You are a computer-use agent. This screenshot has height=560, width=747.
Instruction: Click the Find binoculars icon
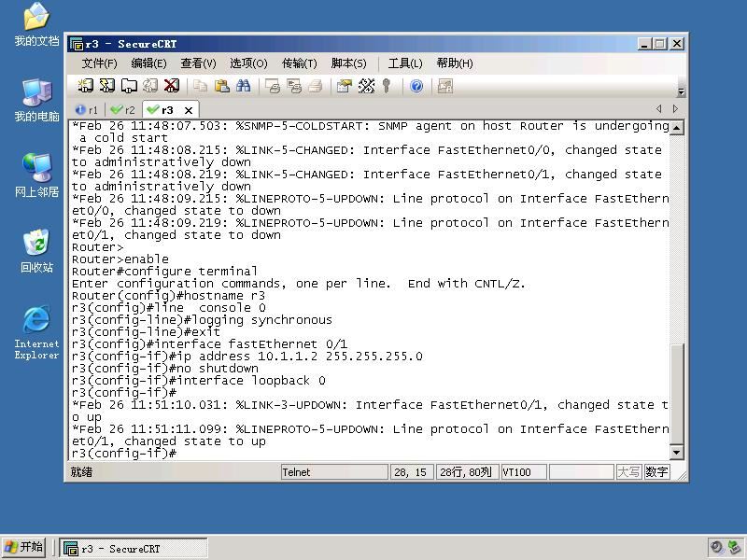coord(244,86)
